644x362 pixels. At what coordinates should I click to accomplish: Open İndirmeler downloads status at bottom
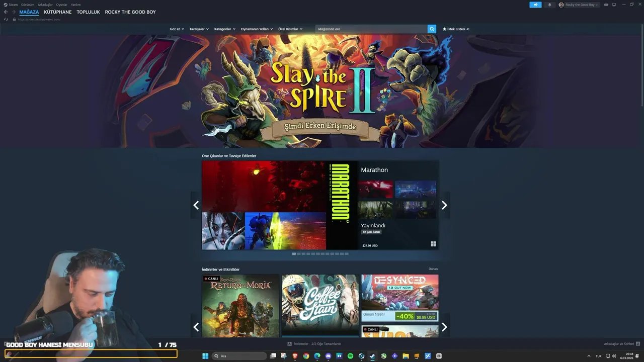pyautogui.click(x=314, y=344)
